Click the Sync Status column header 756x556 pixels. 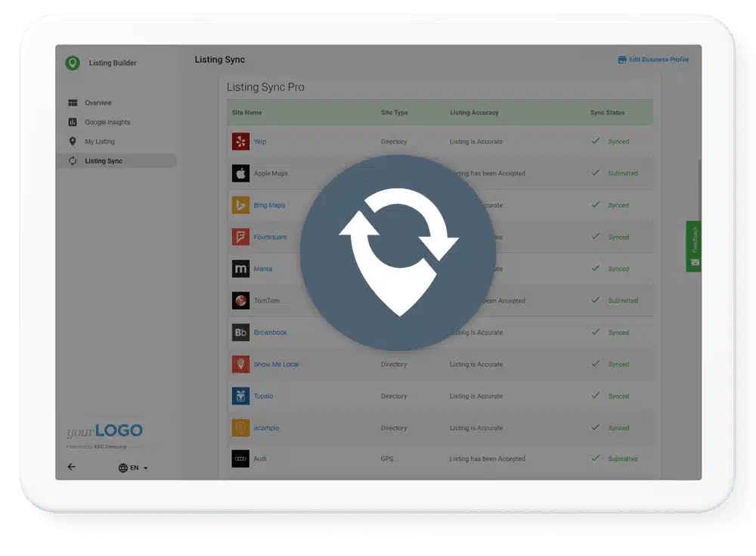[x=607, y=113]
